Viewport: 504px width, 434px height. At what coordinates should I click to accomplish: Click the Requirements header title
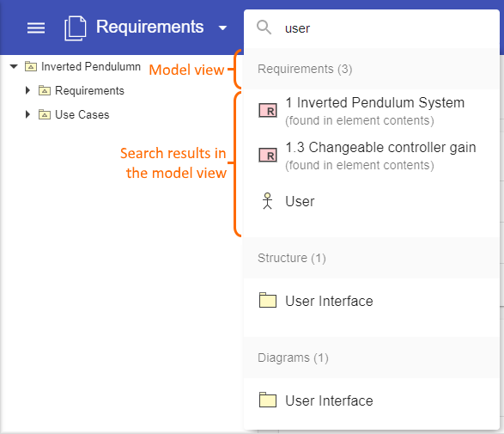(x=149, y=27)
